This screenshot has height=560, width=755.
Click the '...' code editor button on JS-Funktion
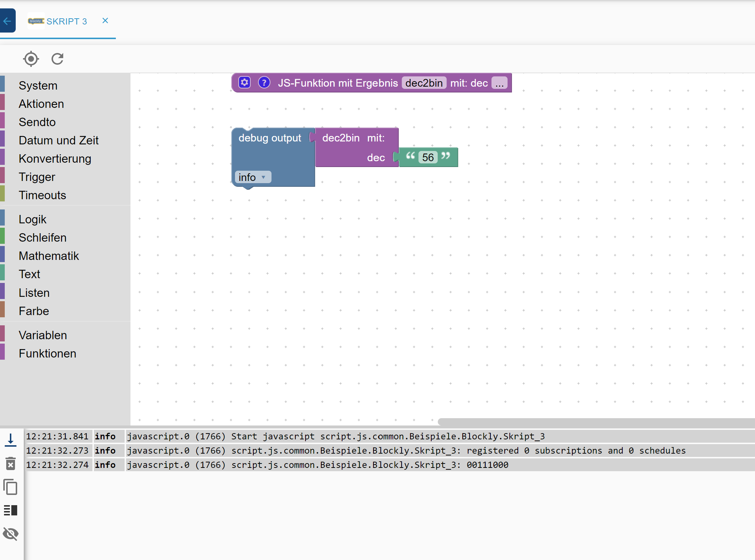coord(499,83)
